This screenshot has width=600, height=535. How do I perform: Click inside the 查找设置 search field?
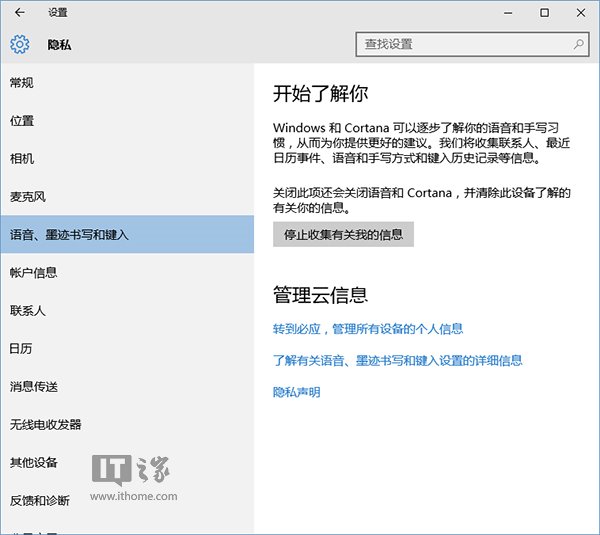click(x=460, y=44)
